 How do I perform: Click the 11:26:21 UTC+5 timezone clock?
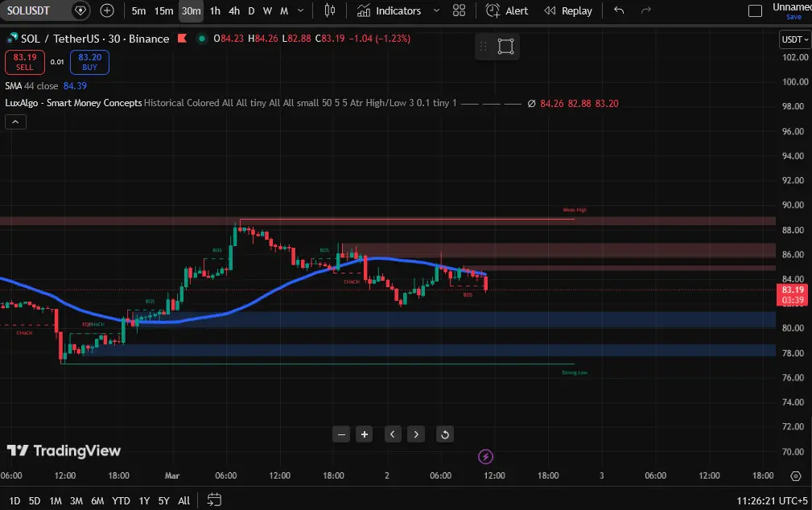772,500
